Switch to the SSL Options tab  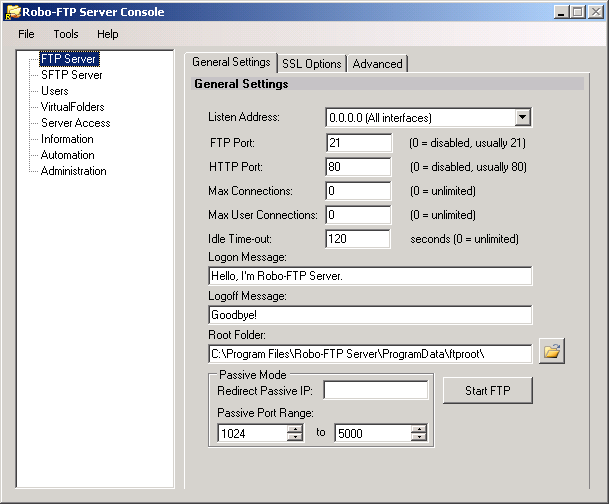click(x=311, y=64)
